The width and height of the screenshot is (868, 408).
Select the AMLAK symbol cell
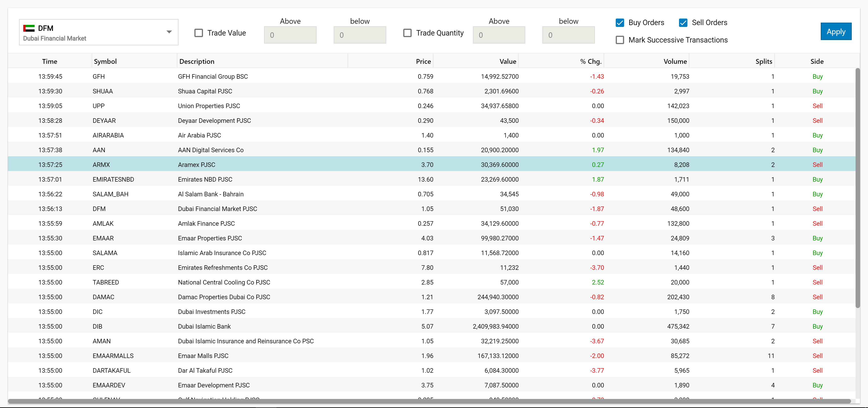(103, 223)
